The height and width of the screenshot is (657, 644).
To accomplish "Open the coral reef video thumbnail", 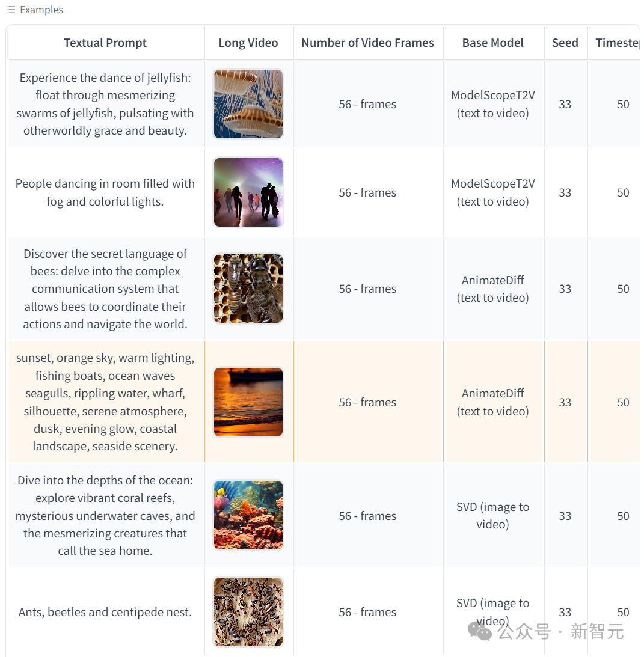I will pyautogui.click(x=248, y=515).
